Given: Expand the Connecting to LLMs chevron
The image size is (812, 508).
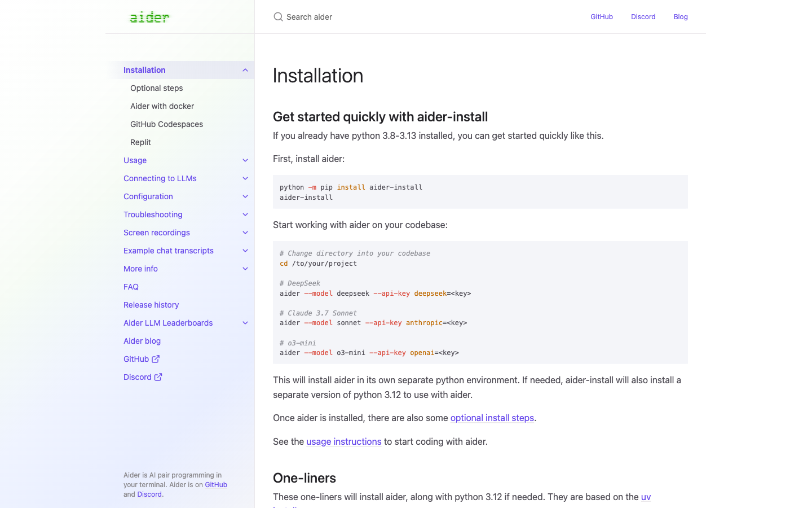Looking at the screenshot, I should (x=245, y=178).
